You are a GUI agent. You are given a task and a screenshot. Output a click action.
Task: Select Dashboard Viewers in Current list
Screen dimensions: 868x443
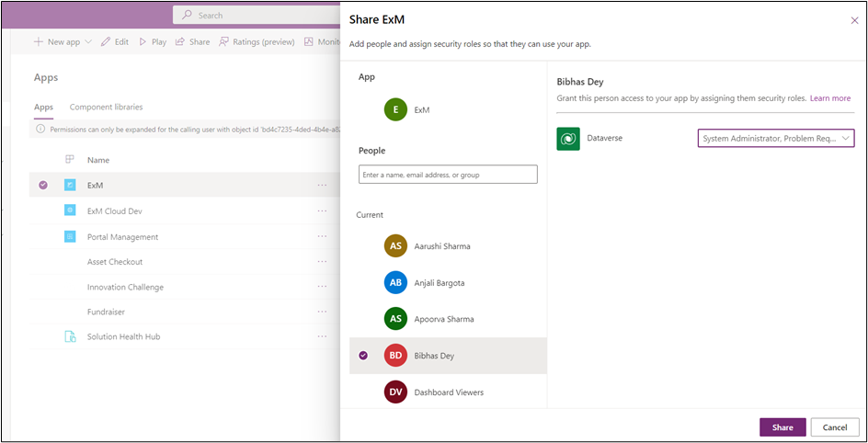[x=448, y=392]
